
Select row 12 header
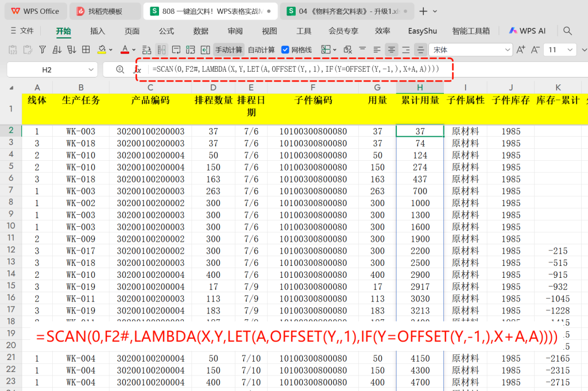coord(11,250)
